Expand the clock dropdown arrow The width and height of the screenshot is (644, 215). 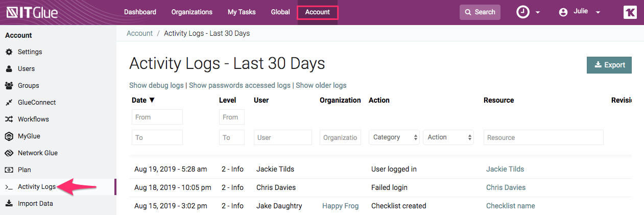538,13
